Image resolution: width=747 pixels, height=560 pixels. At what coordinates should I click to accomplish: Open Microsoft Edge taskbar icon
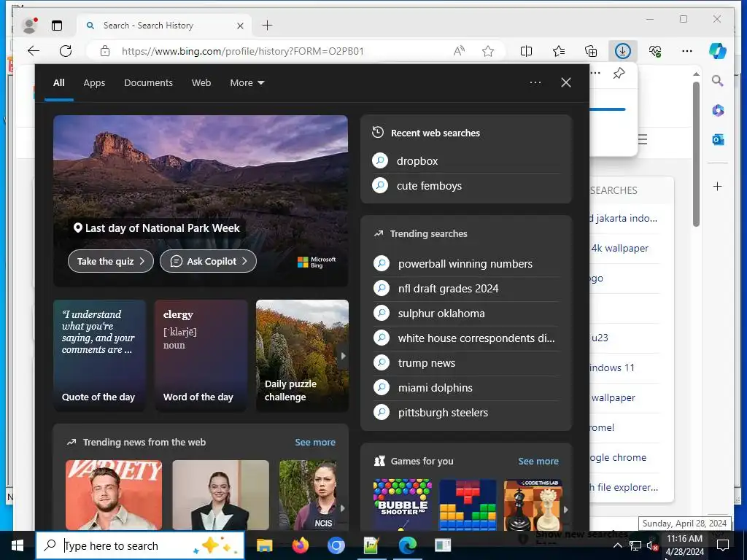(x=408, y=545)
